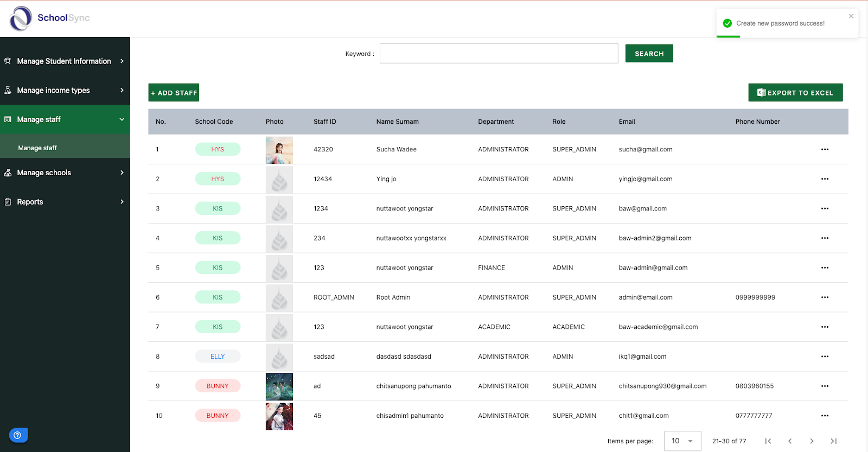Click the Add Staff button
Image resolution: width=868 pixels, height=452 pixels.
(174, 93)
